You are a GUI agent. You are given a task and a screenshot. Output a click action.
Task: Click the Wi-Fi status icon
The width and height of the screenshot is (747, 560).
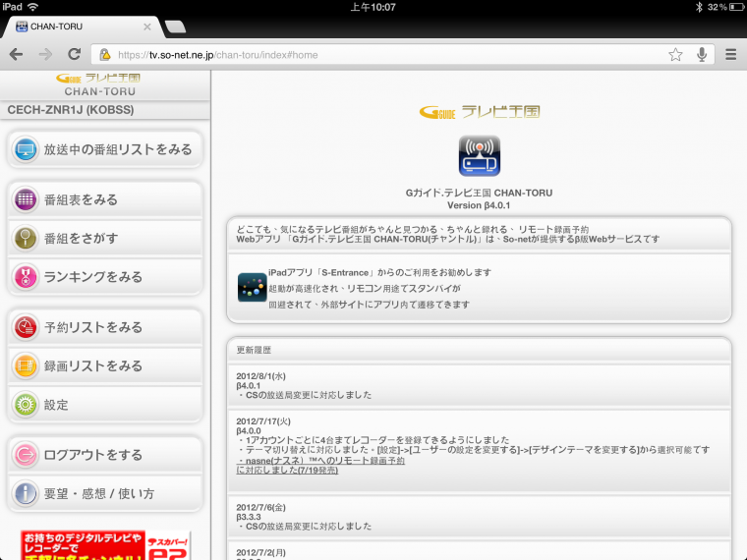pyautogui.click(x=32, y=7)
